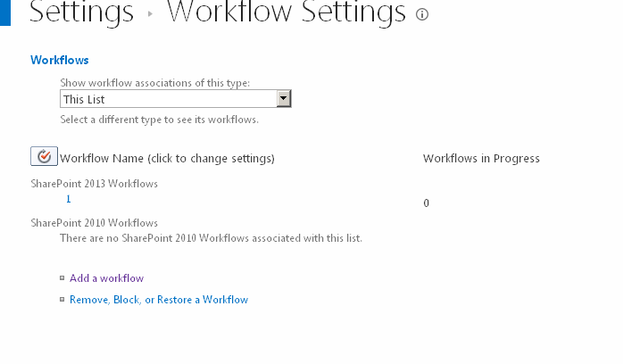623x364 pixels.
Task: Click the bullet beside Add a workflow
Action: tap(62, 277)
